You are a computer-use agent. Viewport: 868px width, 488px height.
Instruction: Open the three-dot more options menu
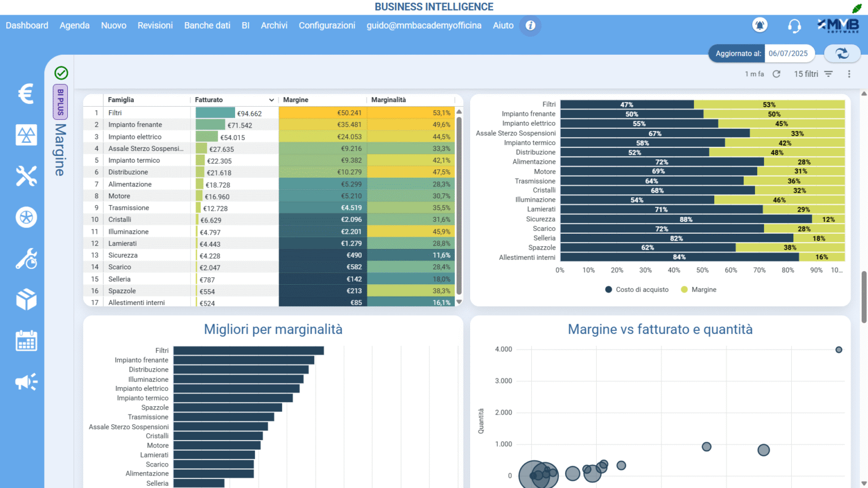(x=849, y=74)
